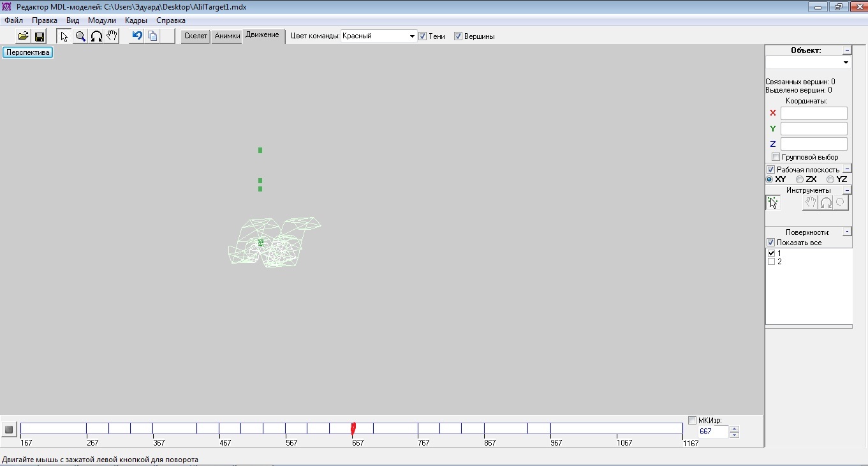Select the YZ working plane
Viewport: 868px width, 466px height.
tap(830, 180)
